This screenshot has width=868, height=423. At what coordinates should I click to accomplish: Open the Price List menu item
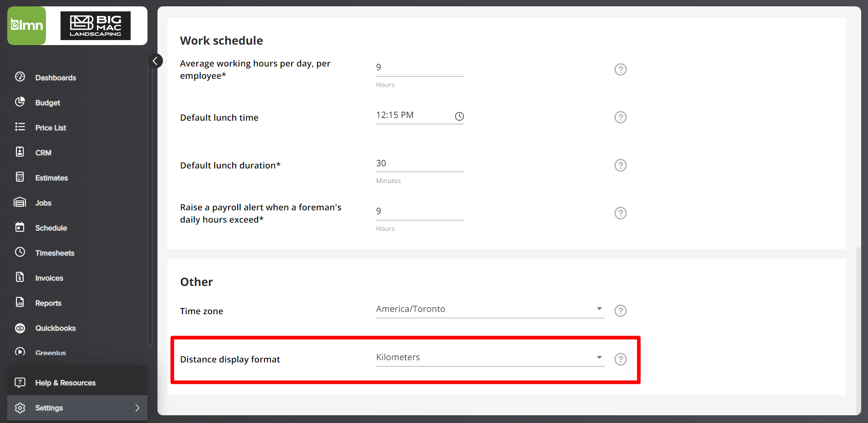point(51,128)
